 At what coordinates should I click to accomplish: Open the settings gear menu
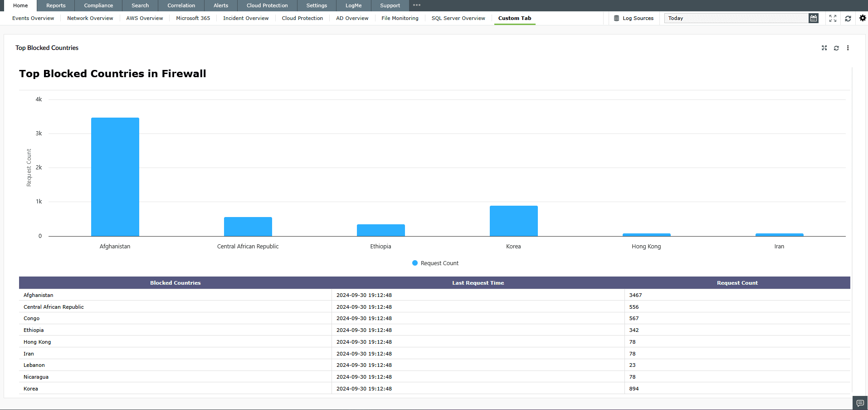[x=862, y=18]
